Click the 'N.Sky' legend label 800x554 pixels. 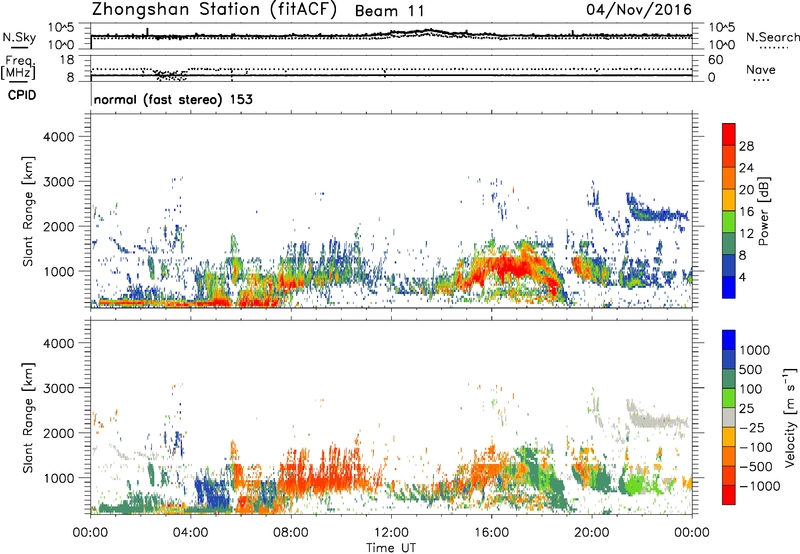(19, 37)
